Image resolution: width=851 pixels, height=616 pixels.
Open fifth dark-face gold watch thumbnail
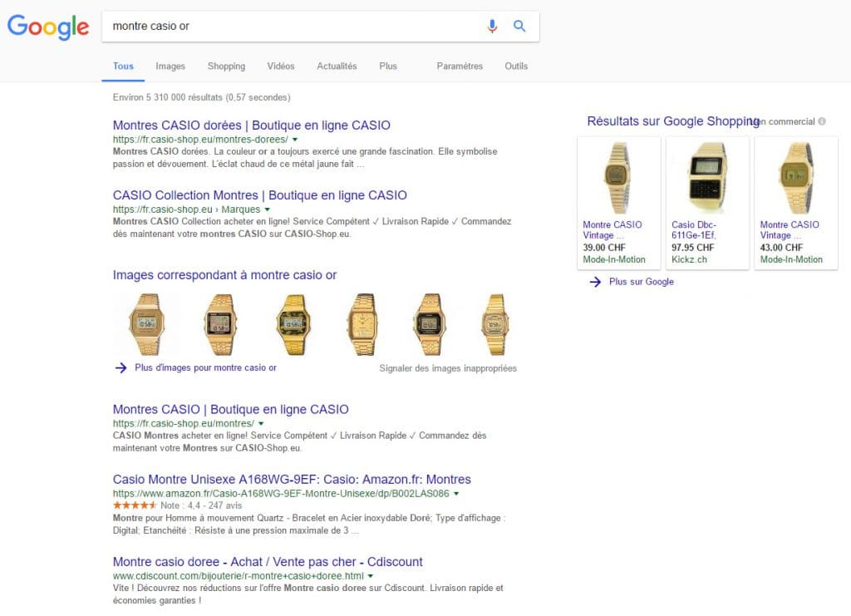coord(430,324)
